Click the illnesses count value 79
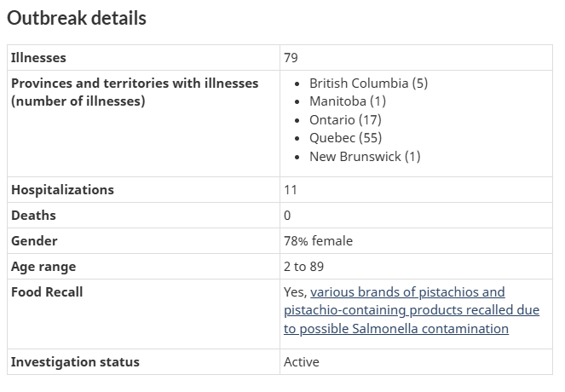 (x=291, y=58)
